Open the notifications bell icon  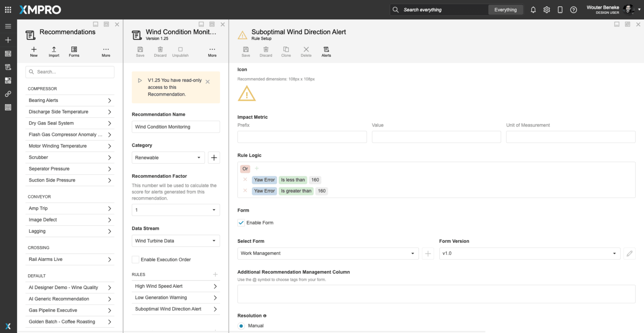click(533, 10)
